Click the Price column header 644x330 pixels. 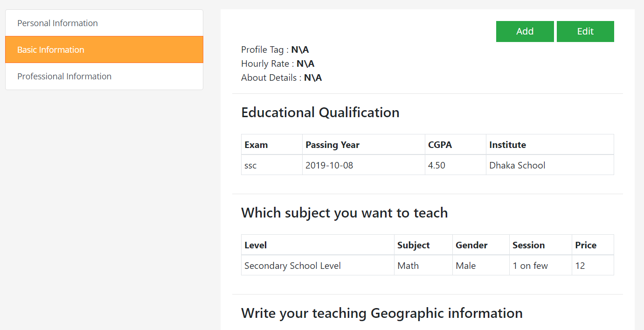point(593,245)
